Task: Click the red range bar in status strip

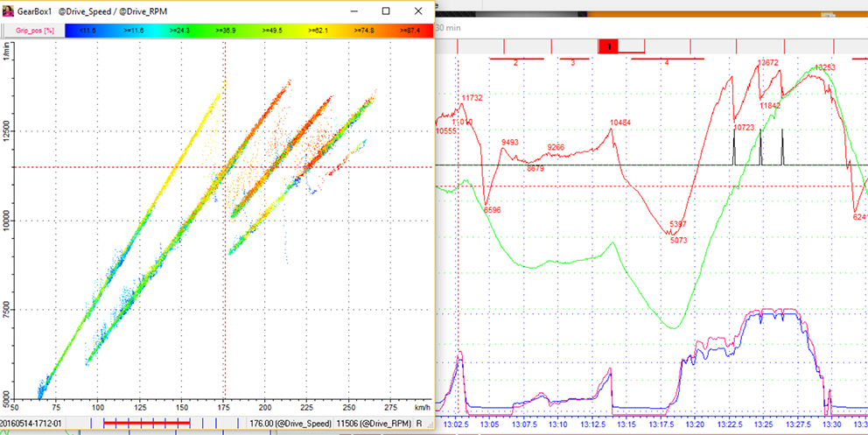Action: (146, 424)
